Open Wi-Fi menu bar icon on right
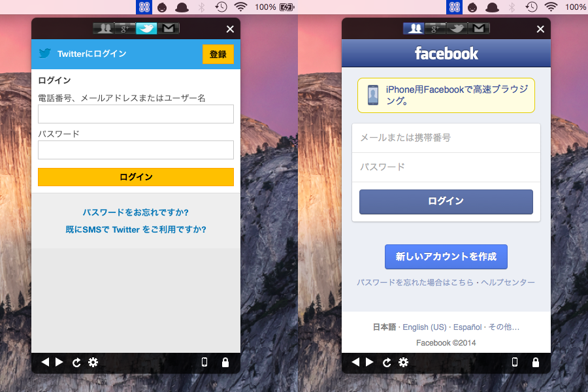 [x=551, y=7]
